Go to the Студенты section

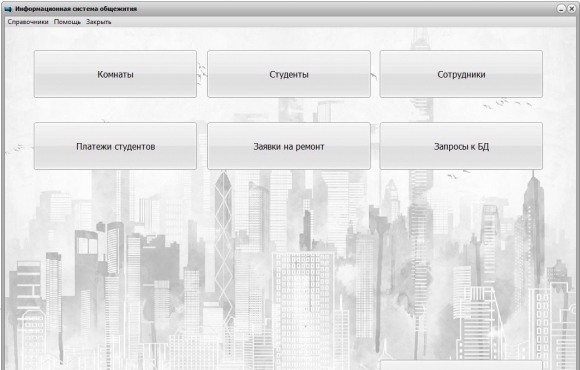[x=289, y=74]
